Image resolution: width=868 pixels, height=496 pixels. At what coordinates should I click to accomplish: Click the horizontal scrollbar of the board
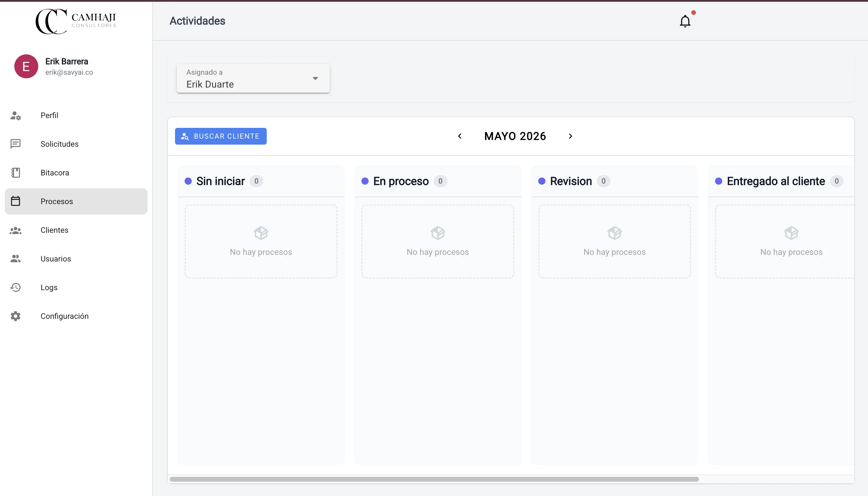[434, 479]
